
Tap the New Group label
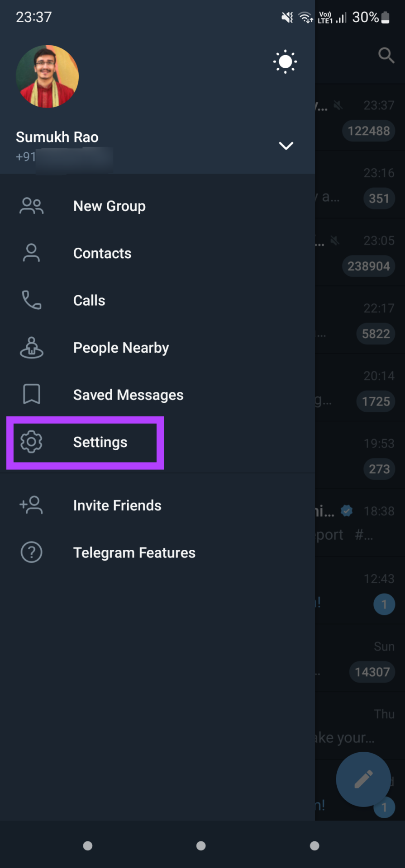point(109,206)
